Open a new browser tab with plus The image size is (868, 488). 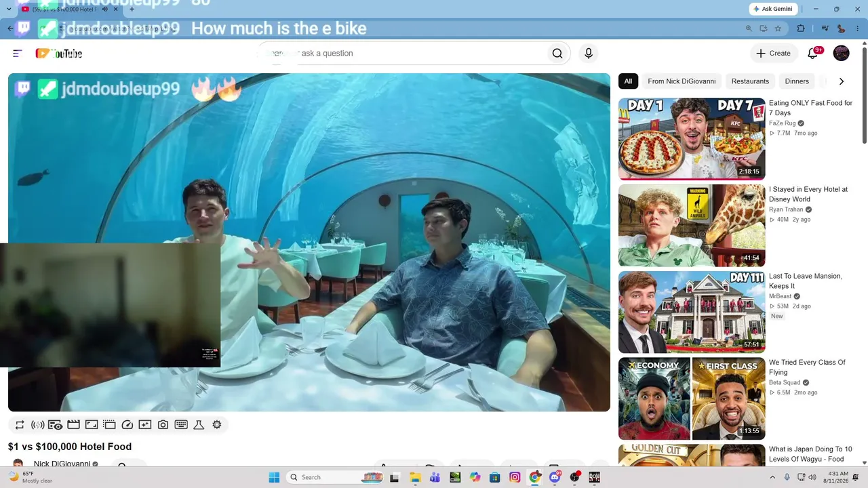point(132,9)
